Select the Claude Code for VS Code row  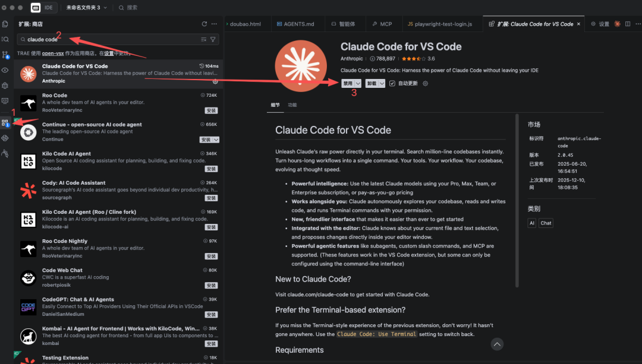pos(118,74)
